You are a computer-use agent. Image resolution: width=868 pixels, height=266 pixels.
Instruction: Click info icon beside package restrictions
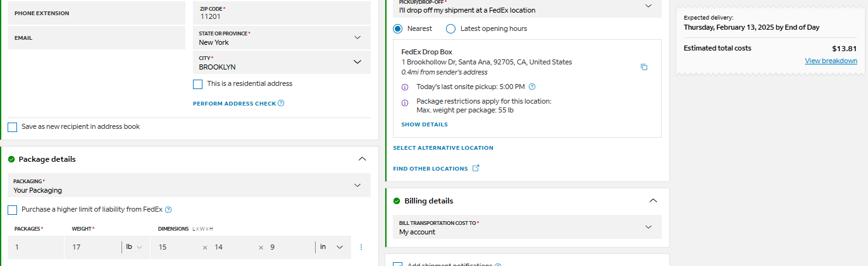tap(405, 102)
